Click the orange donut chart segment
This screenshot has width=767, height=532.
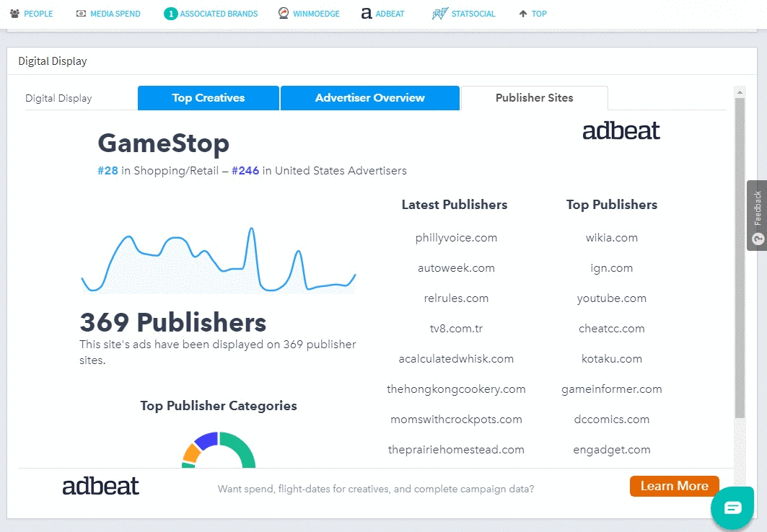point(191,453)
